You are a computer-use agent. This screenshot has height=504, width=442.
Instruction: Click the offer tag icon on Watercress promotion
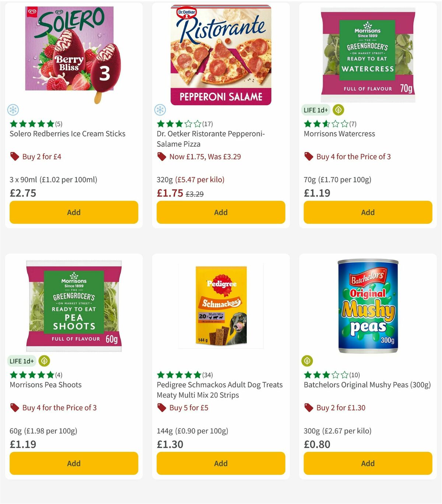tap(308, 156)
